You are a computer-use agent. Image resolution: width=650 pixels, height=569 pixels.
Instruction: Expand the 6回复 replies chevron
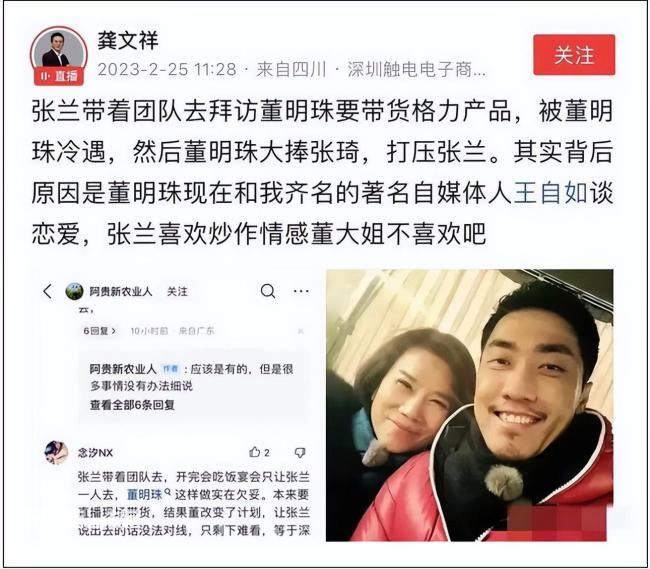pyautogui.click(x=100, y=331)
